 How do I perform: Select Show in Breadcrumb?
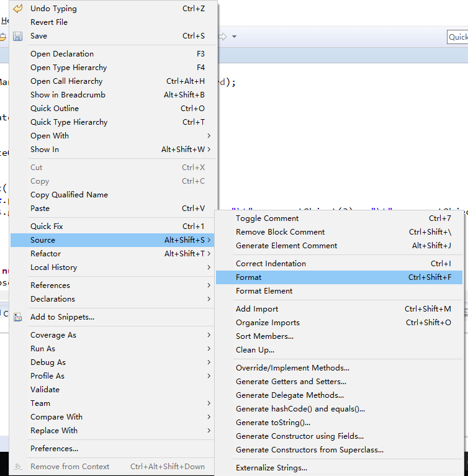[x=113, y=95]
